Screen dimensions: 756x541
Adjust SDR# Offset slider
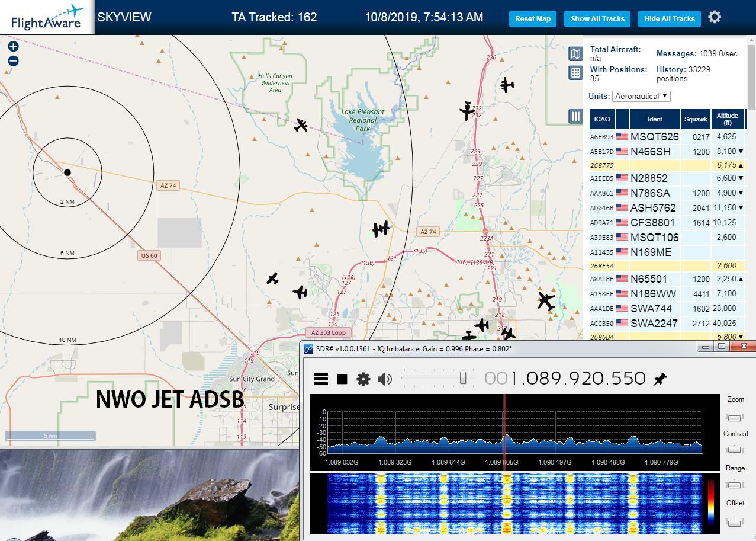[x=735, y=521]
